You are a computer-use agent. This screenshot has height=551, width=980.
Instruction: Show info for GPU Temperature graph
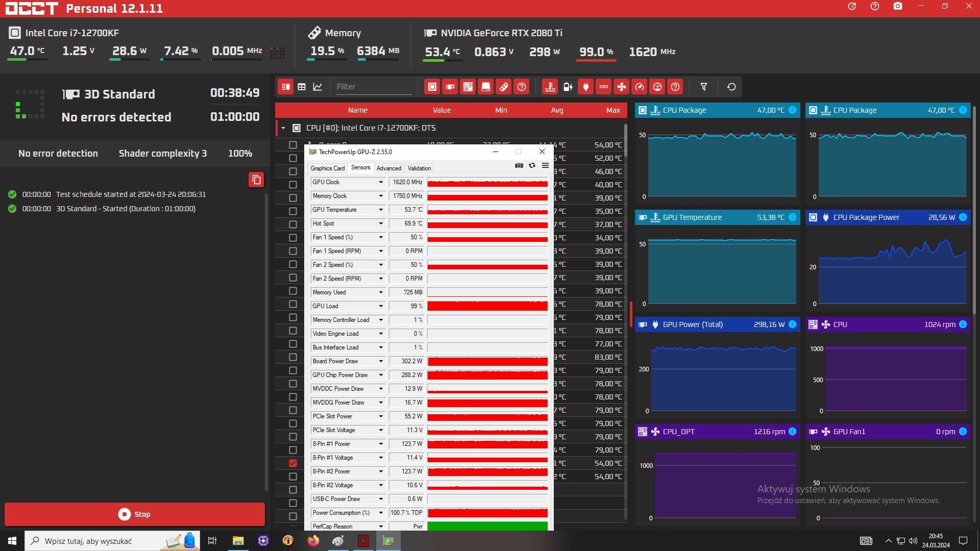(x=792, y=217)
